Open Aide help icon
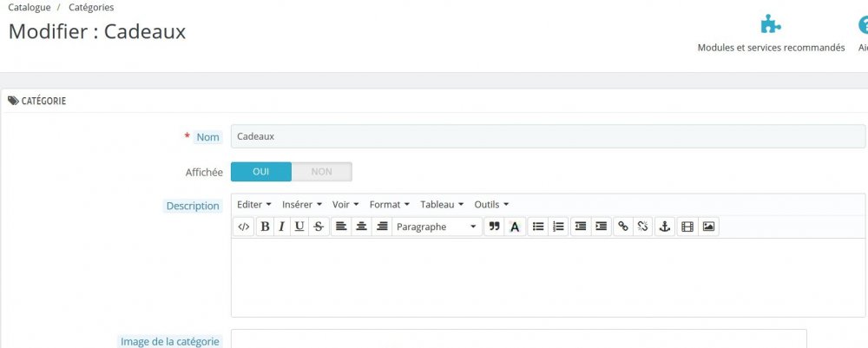Screen dimensions: 868x348 pyautogui.click(x=863, y=25)
